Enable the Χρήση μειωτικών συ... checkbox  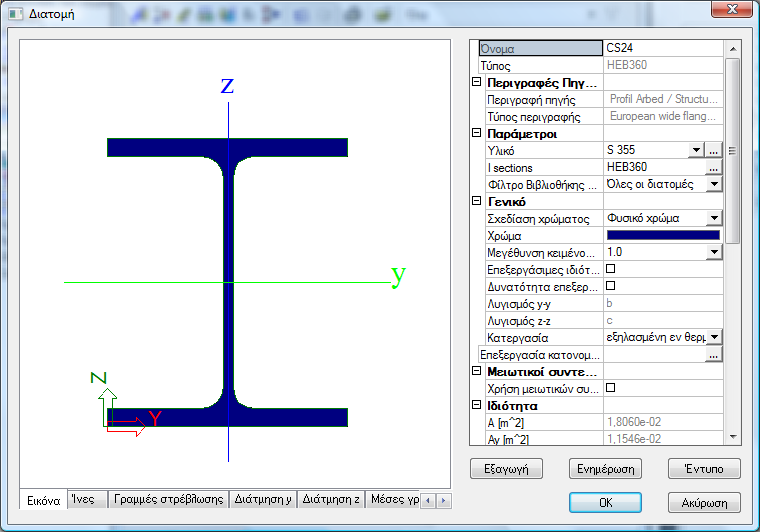click(611, 388)
